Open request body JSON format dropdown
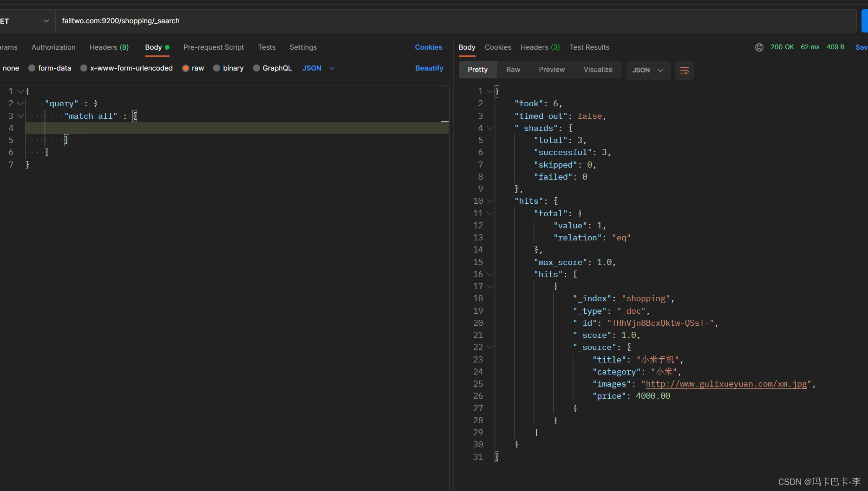The image size is (868, 491). point(319,68)
